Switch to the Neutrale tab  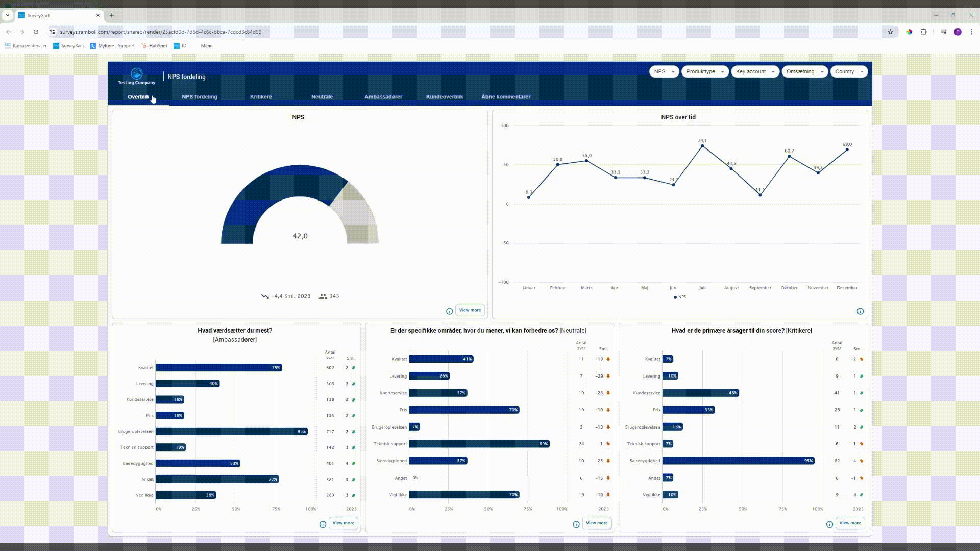pyautogui.click(x=322, y=97)
